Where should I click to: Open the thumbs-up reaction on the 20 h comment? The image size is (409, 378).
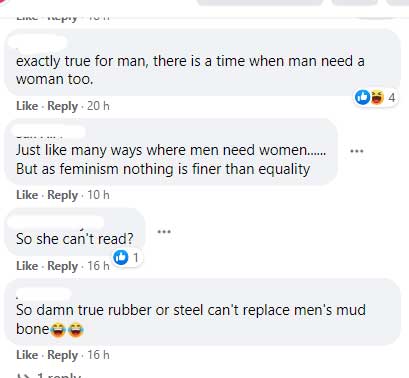[362, 97]
